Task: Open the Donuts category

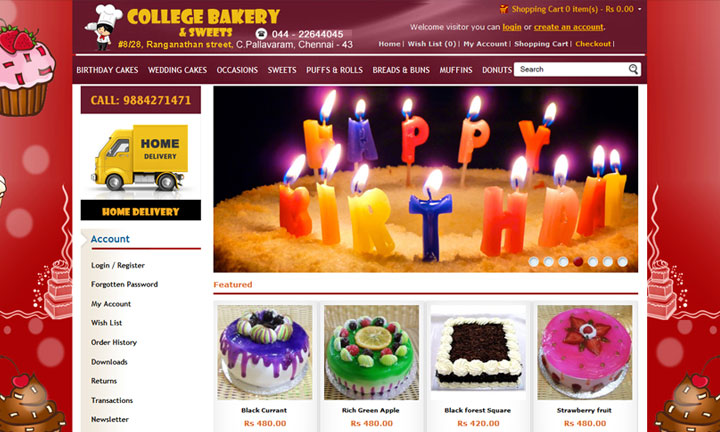Action: [497, 70]
